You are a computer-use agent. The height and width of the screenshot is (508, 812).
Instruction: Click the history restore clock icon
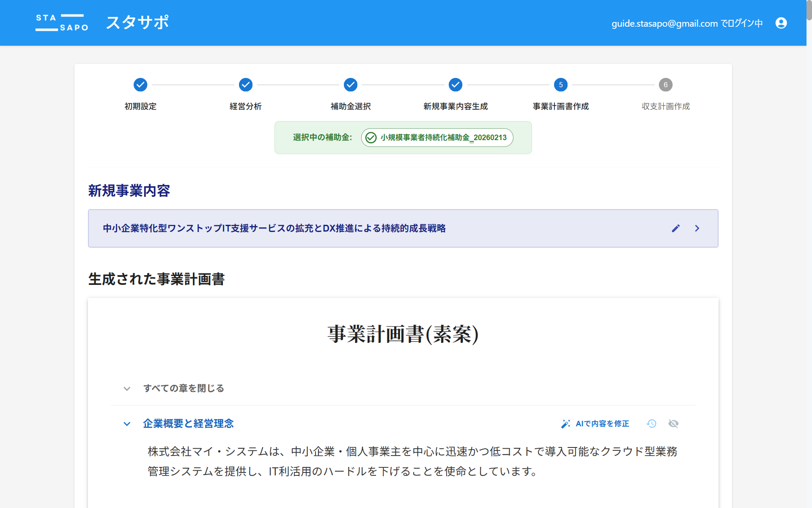click(x=651, y=424)
